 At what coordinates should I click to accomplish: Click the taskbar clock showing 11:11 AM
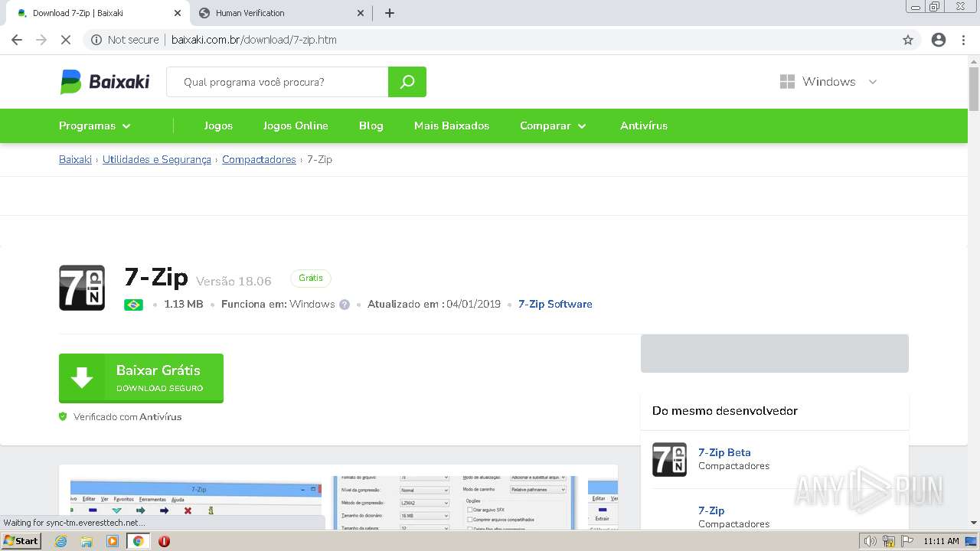point(941,541)
